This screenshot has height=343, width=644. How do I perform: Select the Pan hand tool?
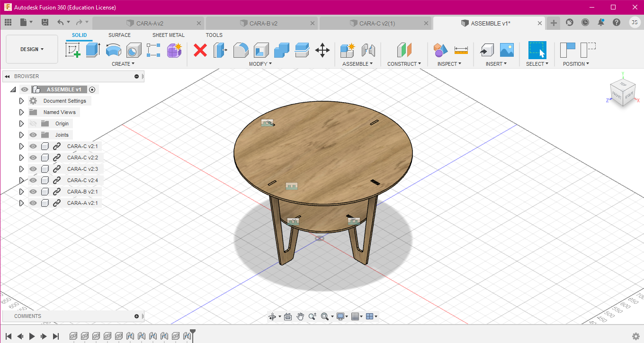click(x=300, y=317)
